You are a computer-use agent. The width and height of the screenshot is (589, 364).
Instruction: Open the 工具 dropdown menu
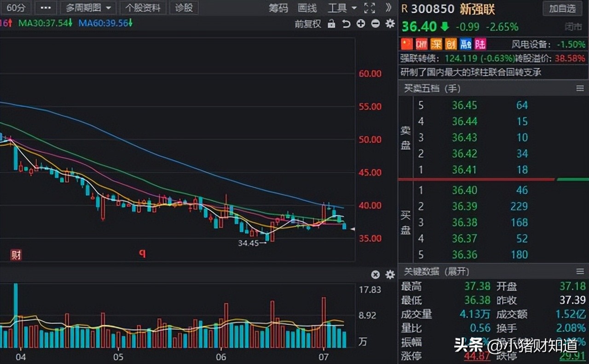click(x=341, y=8)
